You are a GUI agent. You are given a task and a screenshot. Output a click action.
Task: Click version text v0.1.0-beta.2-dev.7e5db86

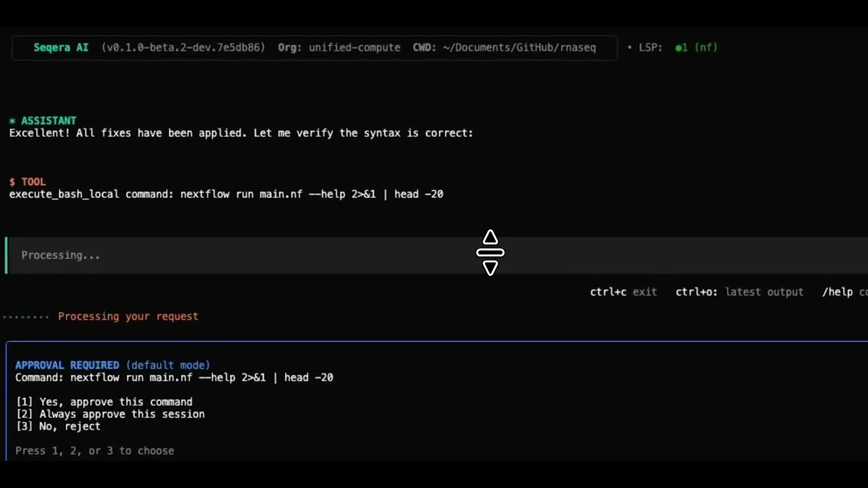[183, 47]
